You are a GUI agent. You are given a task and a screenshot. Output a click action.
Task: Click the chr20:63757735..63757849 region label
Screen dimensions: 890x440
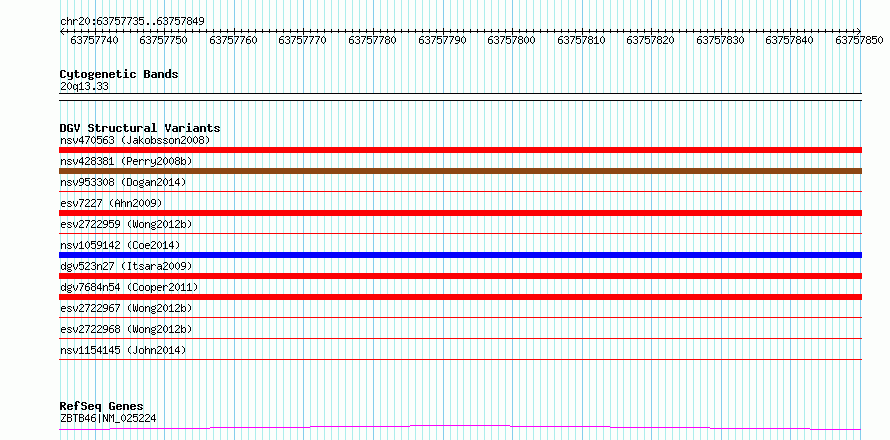click(x=132, y=22)
